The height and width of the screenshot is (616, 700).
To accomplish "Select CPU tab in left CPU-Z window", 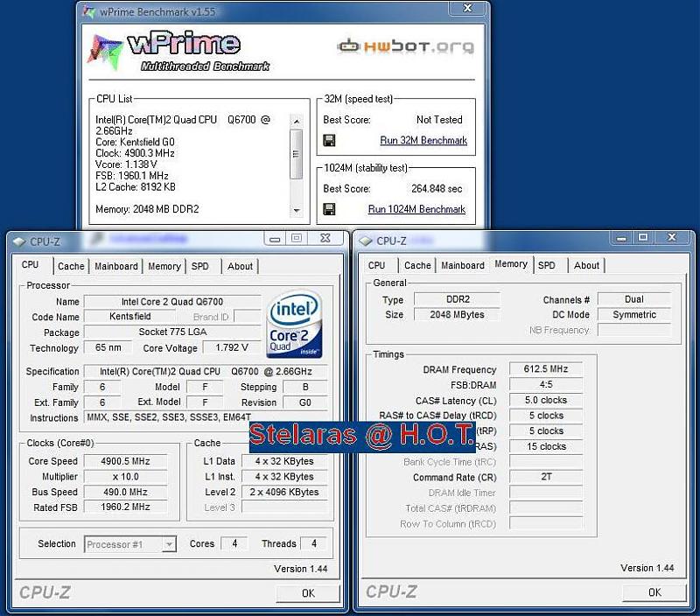I will click(x=31, y=265).
